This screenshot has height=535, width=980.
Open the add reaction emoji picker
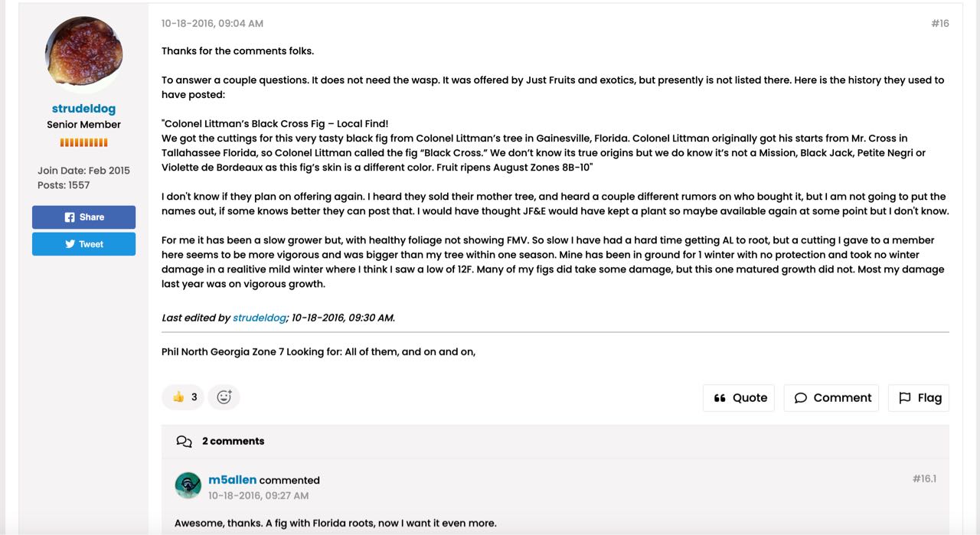224,397
